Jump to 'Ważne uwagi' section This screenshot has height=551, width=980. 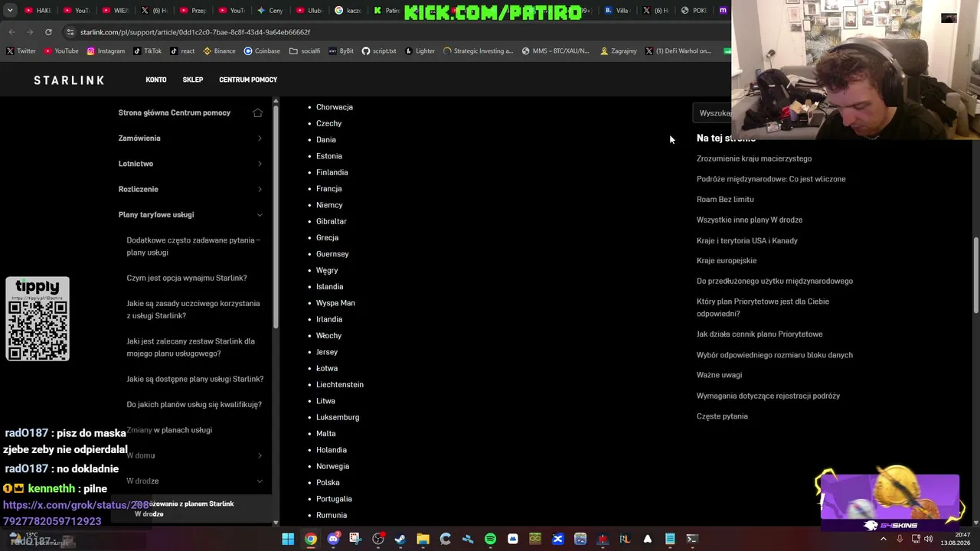tap(720, 375)
